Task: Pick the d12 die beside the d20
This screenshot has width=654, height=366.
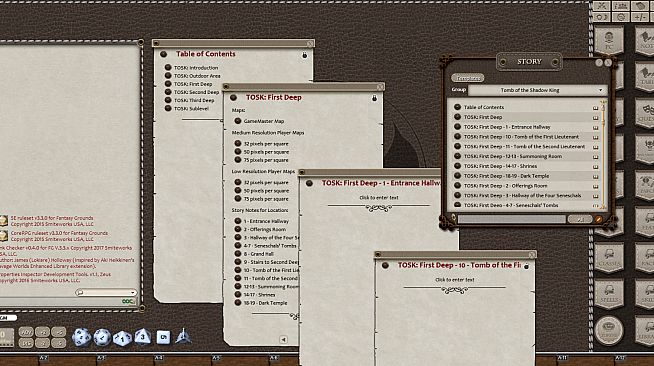Action: coord(102,337)
